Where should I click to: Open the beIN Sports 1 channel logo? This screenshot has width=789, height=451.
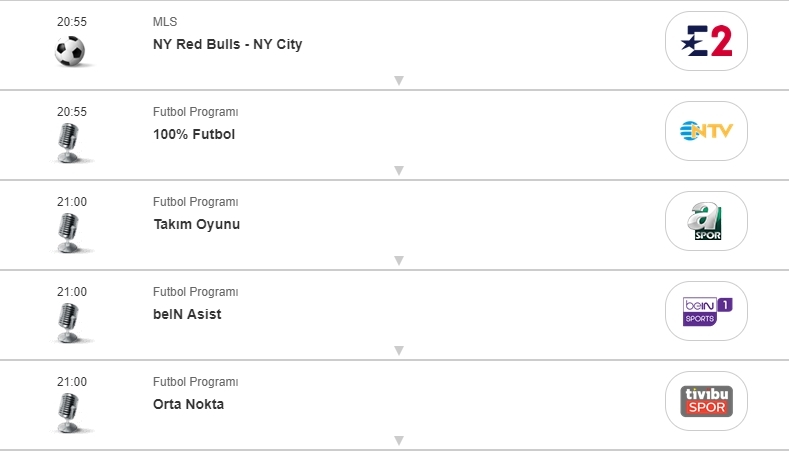click(x=706, y=311)
